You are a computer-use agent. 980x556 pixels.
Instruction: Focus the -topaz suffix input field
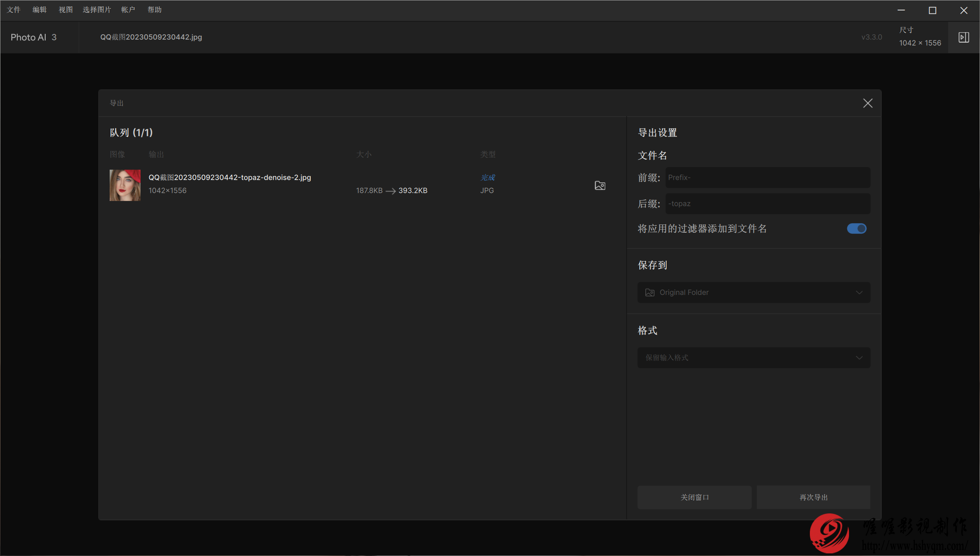coord(768,204)
